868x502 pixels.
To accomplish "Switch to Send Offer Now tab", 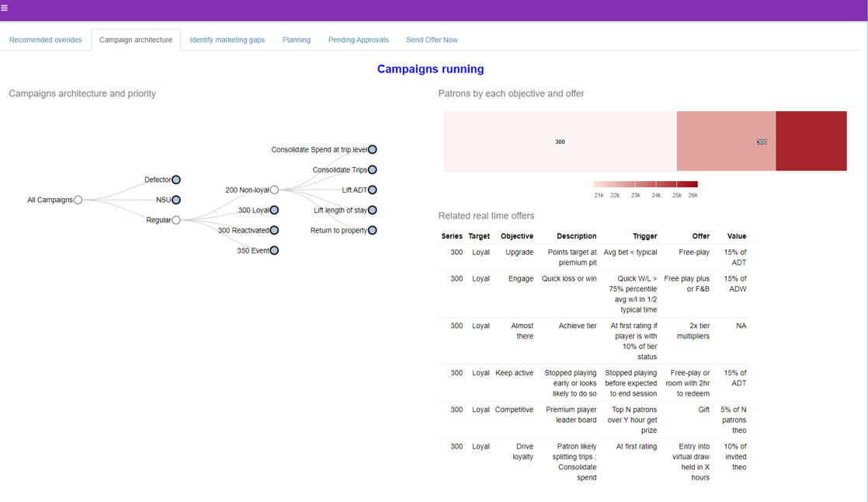I will [x=432, y=40].
